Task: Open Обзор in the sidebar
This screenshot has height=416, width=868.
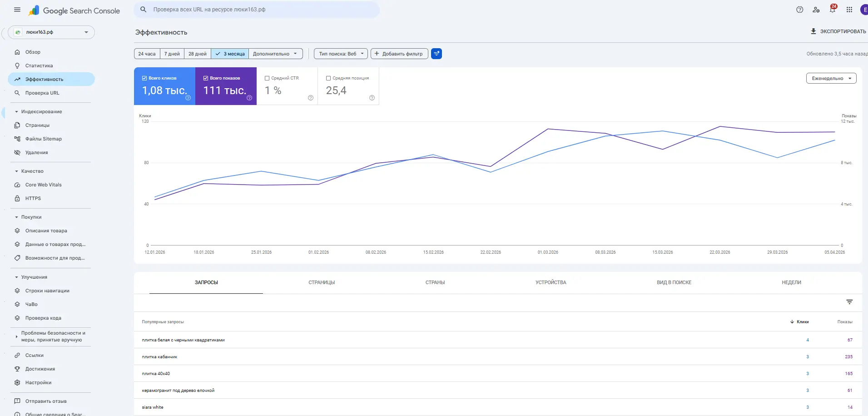Action: coord(51,52)
